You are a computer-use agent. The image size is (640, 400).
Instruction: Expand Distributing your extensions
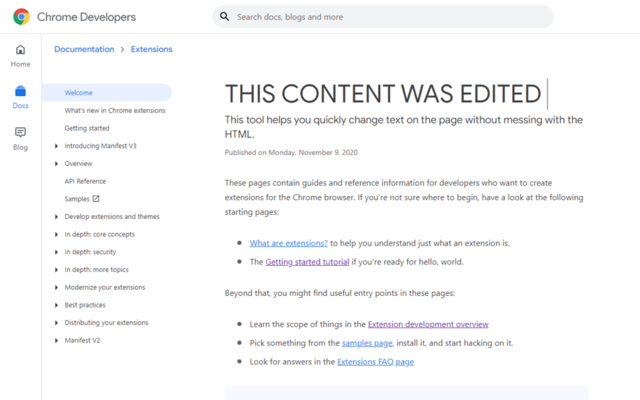coord(56,323)
